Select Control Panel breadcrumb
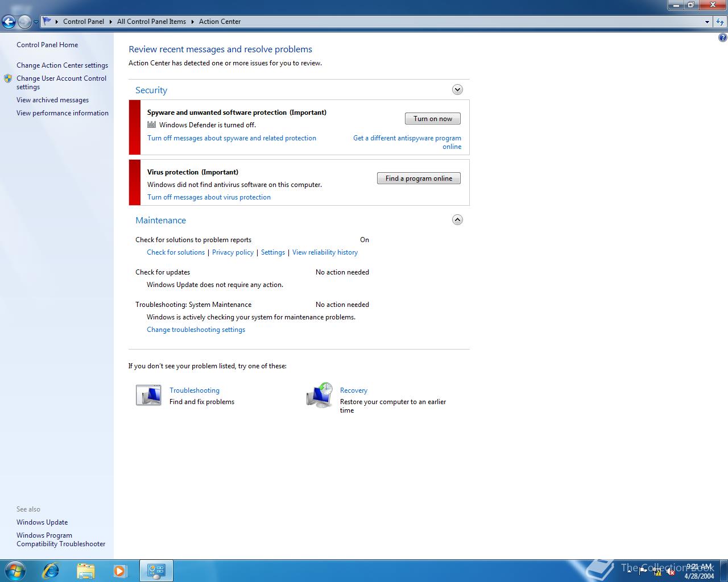Viewport: 728px width, 582px height. pos(84,22)
